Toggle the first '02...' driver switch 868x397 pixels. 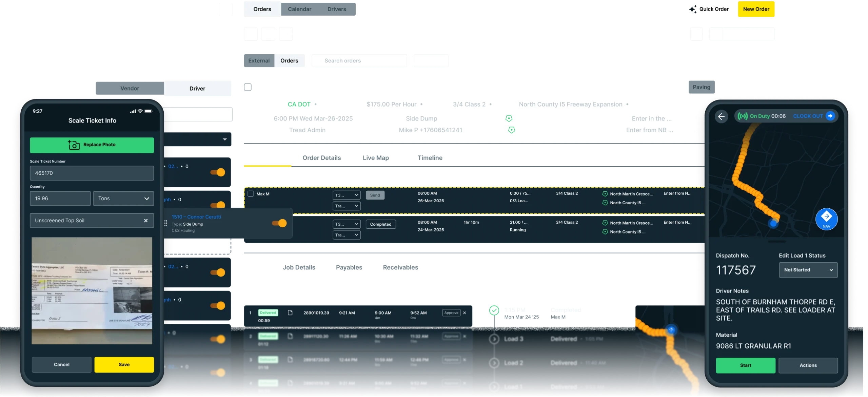pos(218,172)
